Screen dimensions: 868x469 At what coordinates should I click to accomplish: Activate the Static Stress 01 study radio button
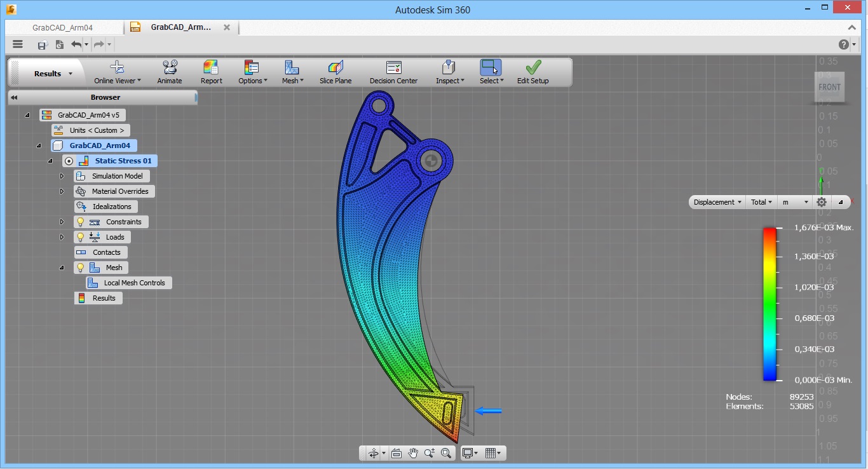tap(69, 161)
